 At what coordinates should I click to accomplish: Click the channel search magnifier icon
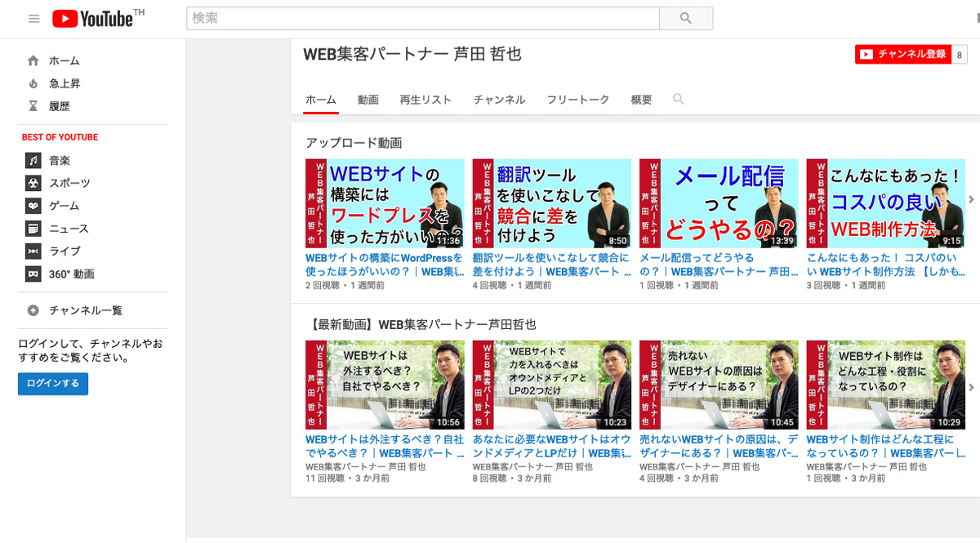[x=678, y=99]
